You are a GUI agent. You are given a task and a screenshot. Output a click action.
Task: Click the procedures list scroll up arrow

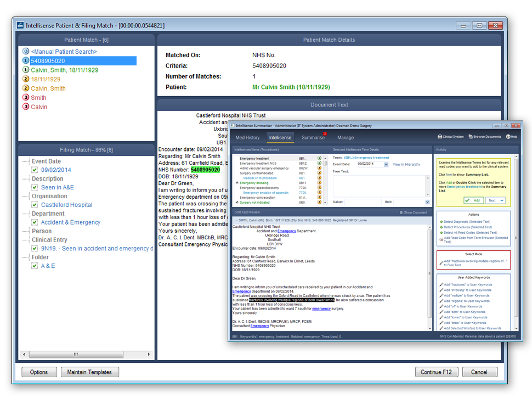(325, 158)
